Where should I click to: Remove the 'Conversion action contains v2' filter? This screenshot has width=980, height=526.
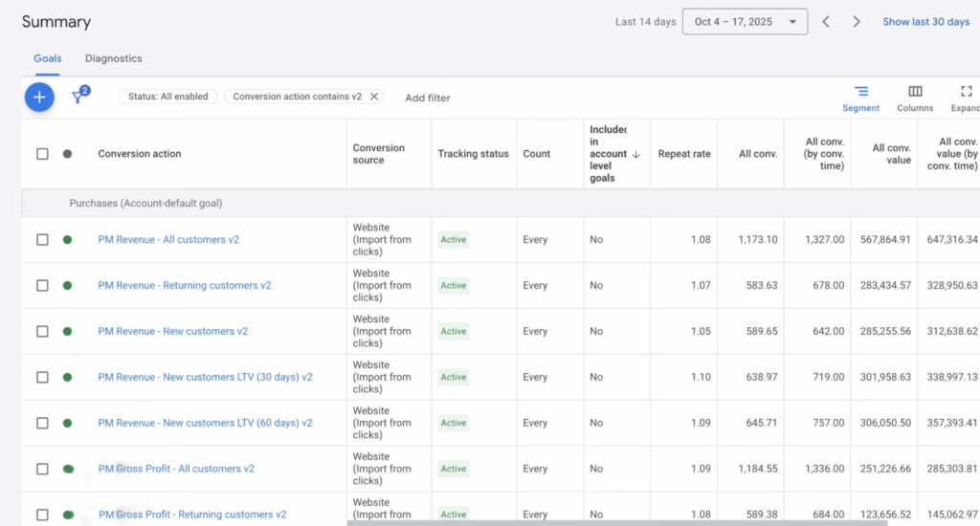374,97
